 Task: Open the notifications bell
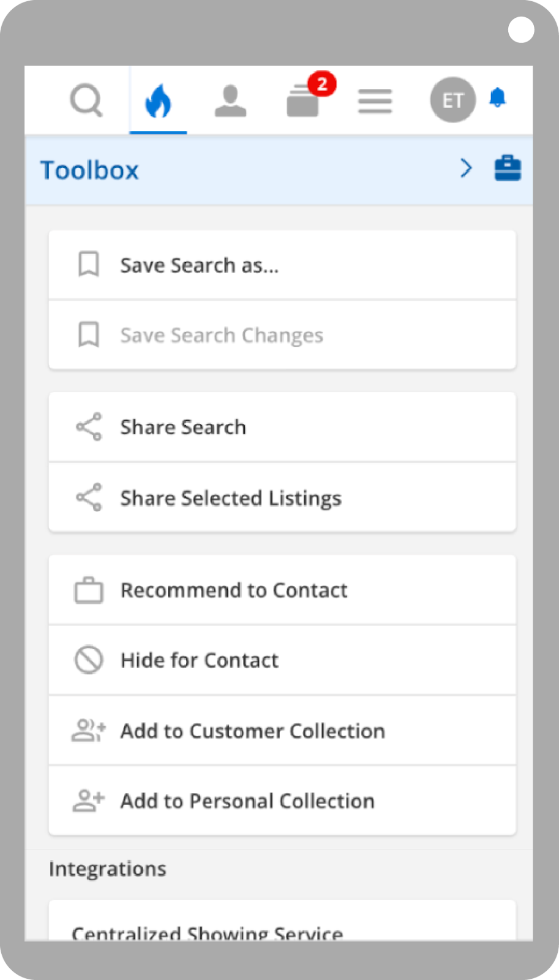point(498,97)
